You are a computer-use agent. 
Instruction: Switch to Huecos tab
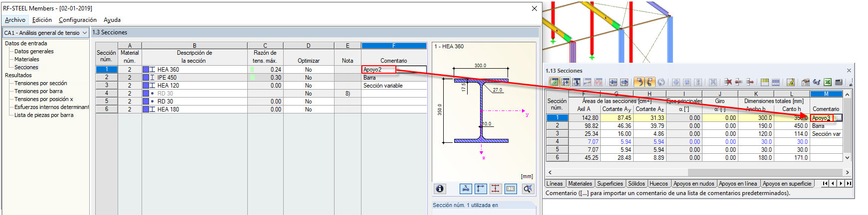coord(659,184)
